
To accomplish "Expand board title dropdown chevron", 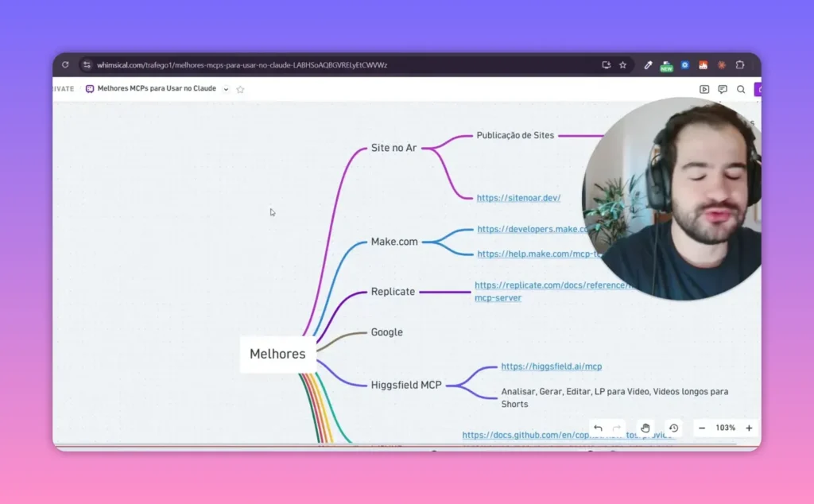I will point(226,89).
